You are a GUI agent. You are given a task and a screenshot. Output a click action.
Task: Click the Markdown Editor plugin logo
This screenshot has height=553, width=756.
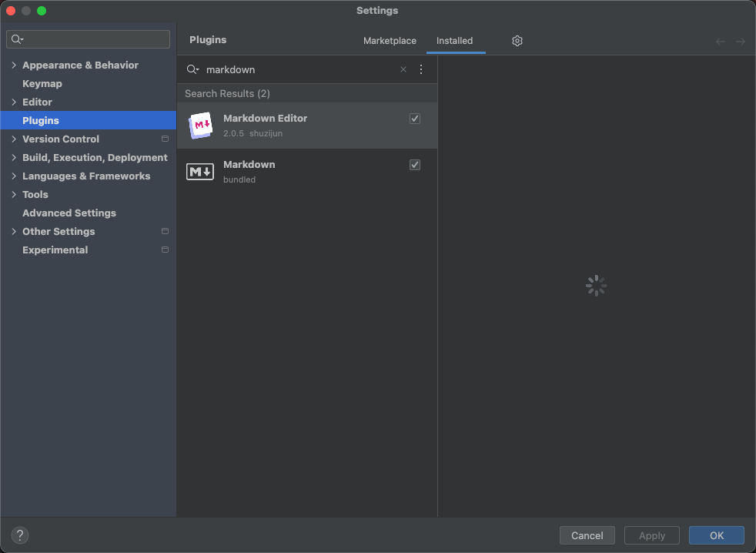(200, 126)
